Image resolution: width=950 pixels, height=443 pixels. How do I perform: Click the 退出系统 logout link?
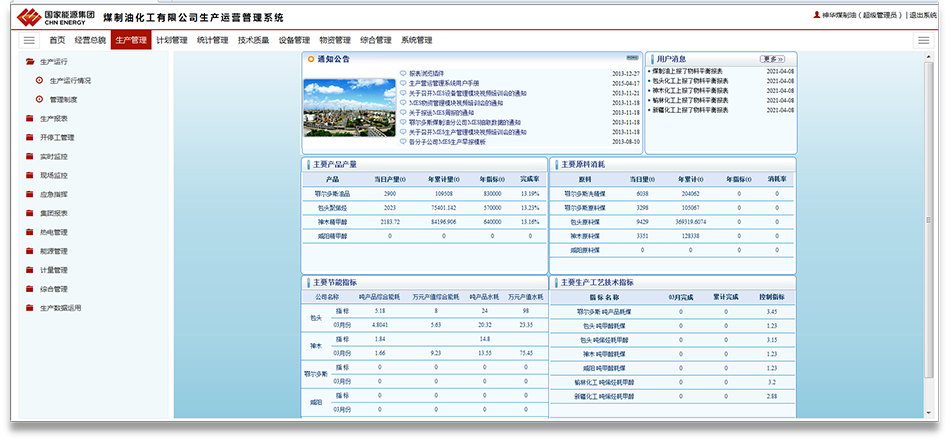[x=923, y=15]
